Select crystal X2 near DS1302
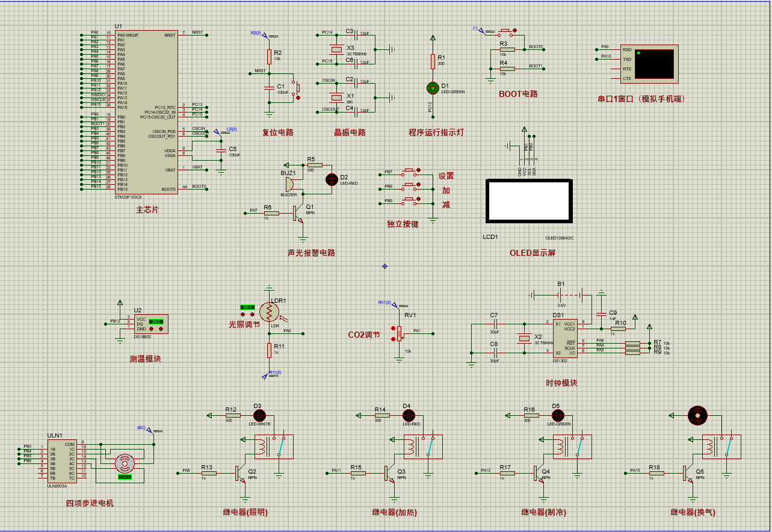Viewport: 772px width, 532px height. (x=524, y=338)
